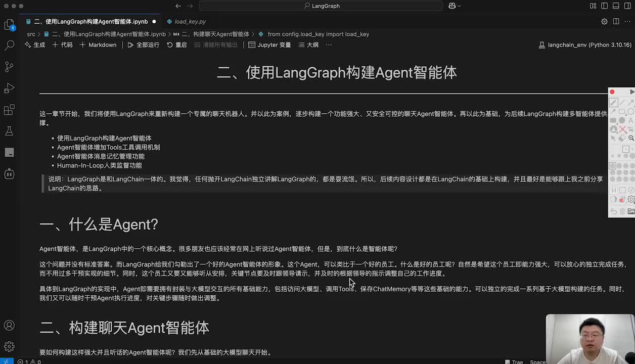
Task: Click the 生成 generate button
Action: tap(35, 45)
